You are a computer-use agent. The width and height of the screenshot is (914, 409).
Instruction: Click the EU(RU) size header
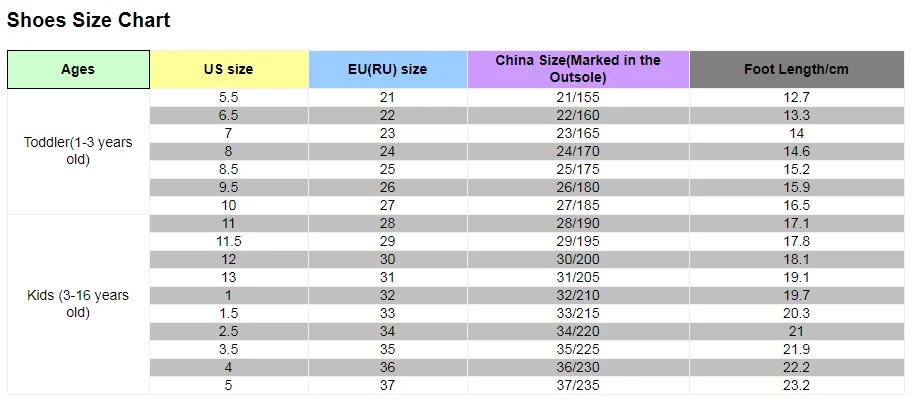388,69
